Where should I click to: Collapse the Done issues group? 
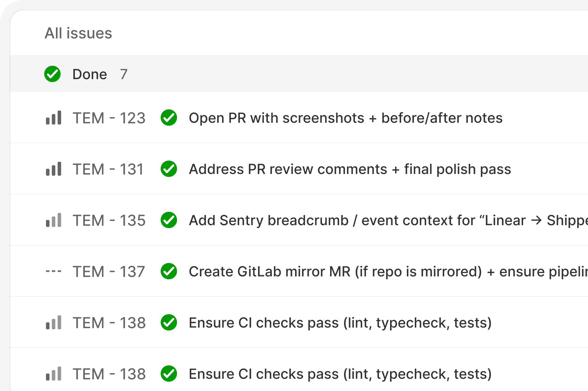(90, 74)
